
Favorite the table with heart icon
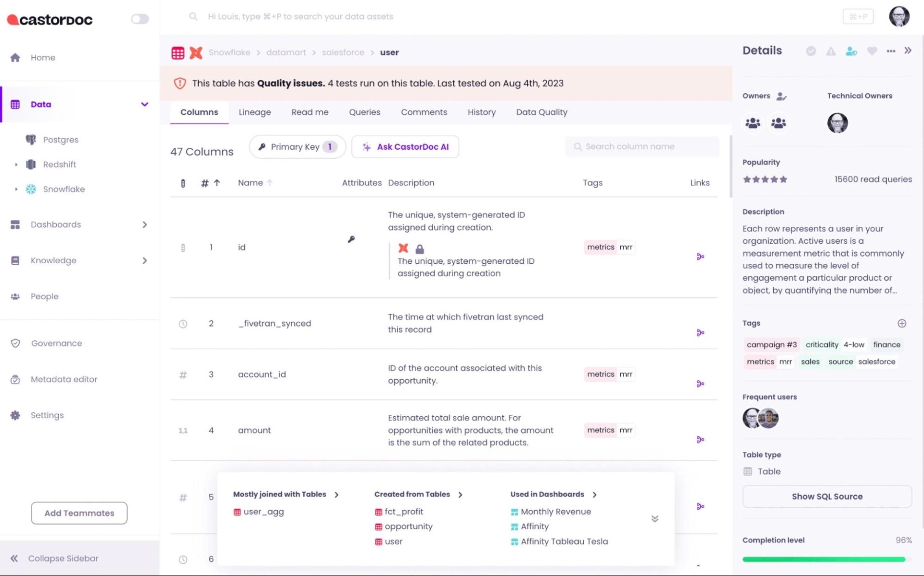(872, 51)
